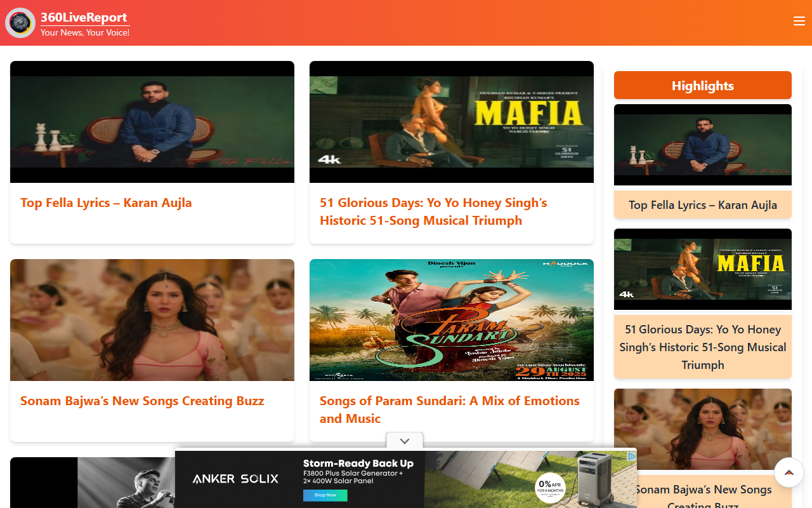Screen dimensions: 812x508
Task: Click the Shop Now button in the ad
Action: click(x=325, y=495)
